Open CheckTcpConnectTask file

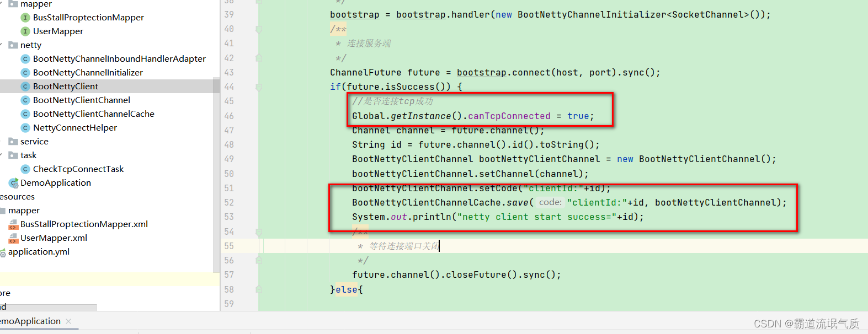[x=78, y=169]
